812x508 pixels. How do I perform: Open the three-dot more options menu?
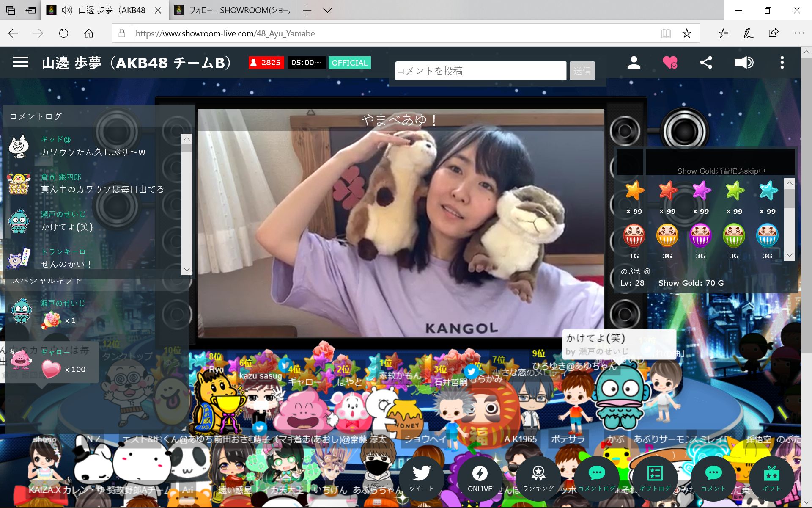(782, 63)
